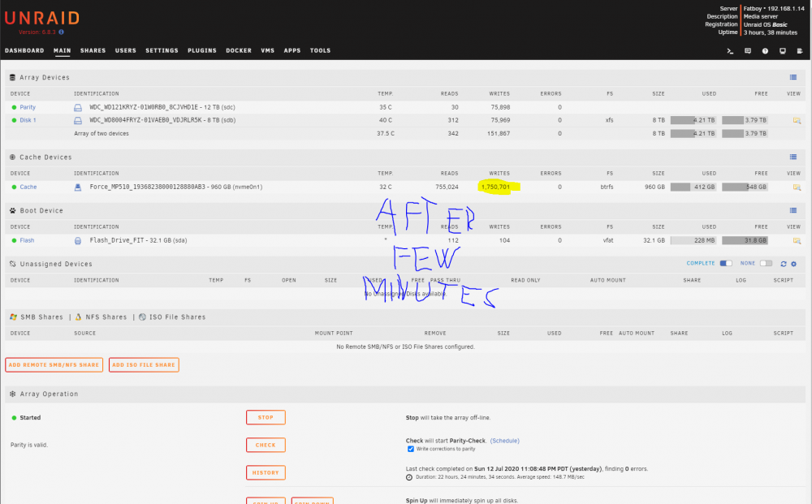
Task: Toggle Array Devices list view icon
Action: tap(793, 77)
